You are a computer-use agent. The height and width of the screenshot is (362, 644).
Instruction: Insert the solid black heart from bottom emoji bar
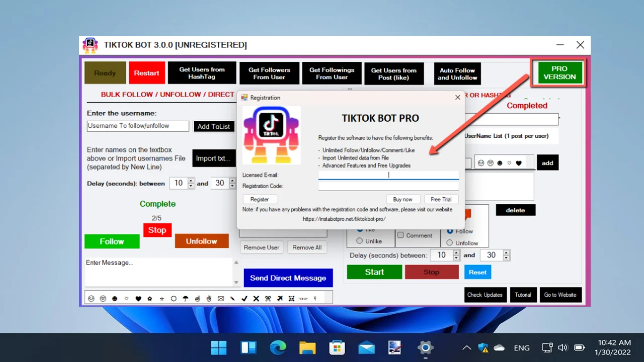click(138, 299)
